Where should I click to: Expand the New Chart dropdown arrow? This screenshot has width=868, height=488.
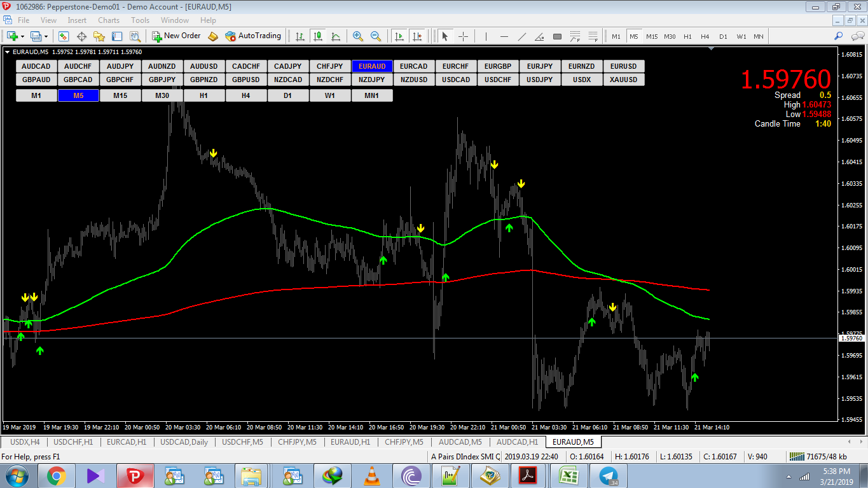click(x=22, y=36)
